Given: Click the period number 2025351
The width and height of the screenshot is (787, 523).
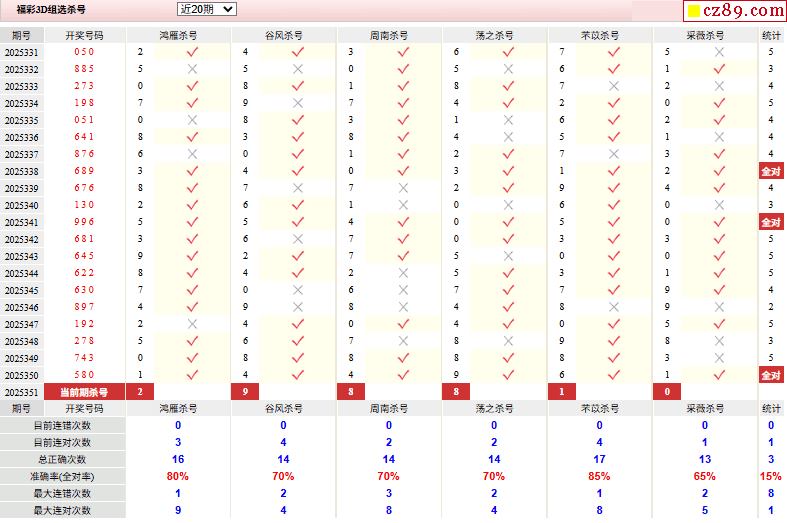Looking at the screenshot, I should point(21,392).
